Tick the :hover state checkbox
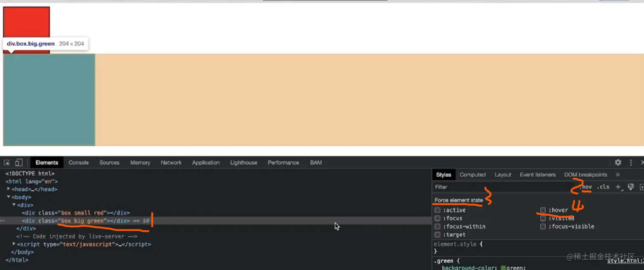This screenshot has height=270, width=644. 543,210
